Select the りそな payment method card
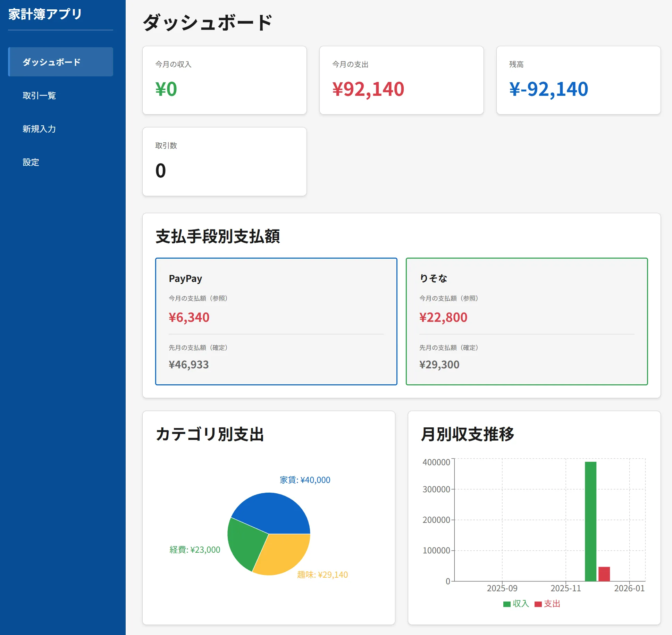This screenshot has width=672, height=635. click(x=527, y=321)
